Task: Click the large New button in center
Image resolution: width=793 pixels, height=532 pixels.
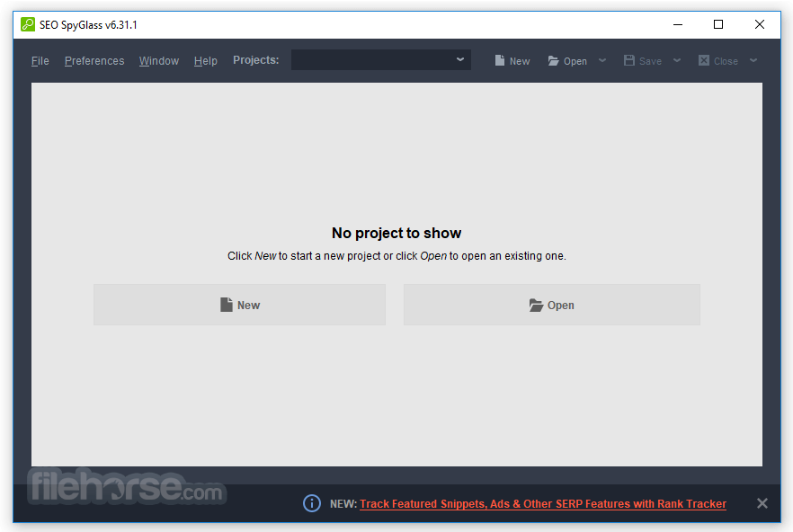Action: pos(240,305)
